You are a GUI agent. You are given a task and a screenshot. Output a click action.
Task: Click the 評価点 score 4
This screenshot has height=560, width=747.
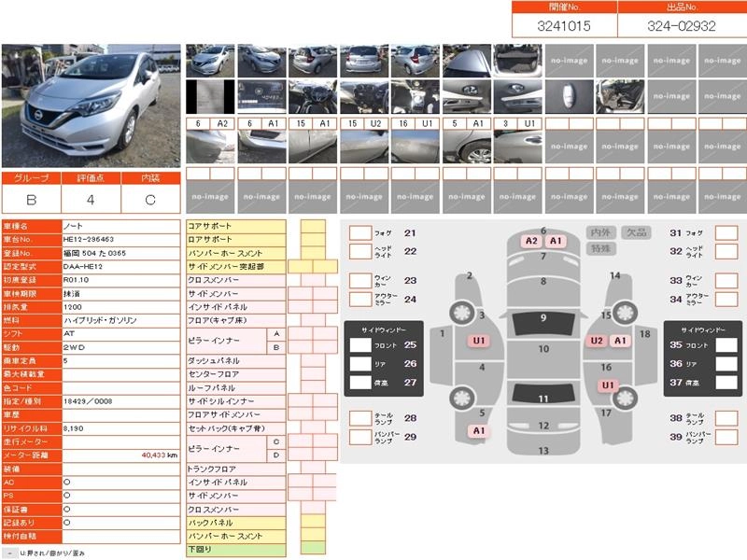[91, 200]
